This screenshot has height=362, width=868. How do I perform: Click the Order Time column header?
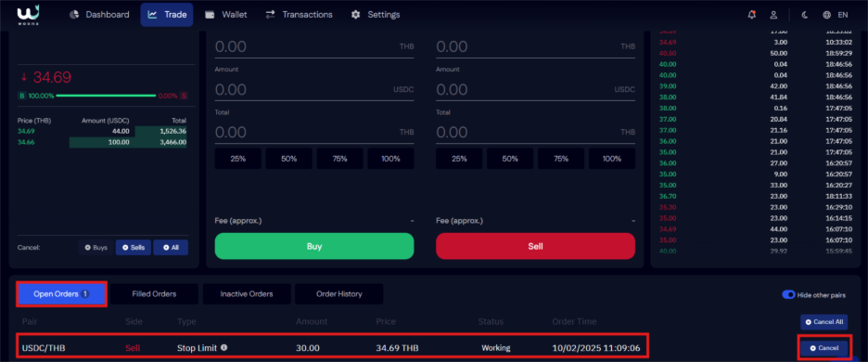point(575,321)
